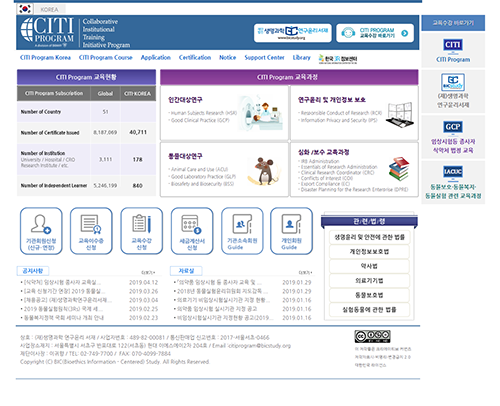Viewport: 500px width, 406px height.
Task: Open Human Subjects Research (HSR) course
Action: pos(203,113)
